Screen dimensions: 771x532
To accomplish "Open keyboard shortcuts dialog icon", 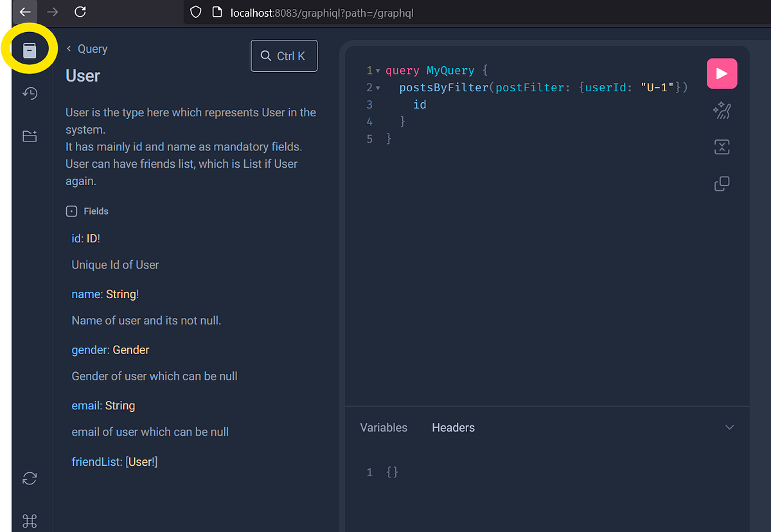I will (30, 520).
